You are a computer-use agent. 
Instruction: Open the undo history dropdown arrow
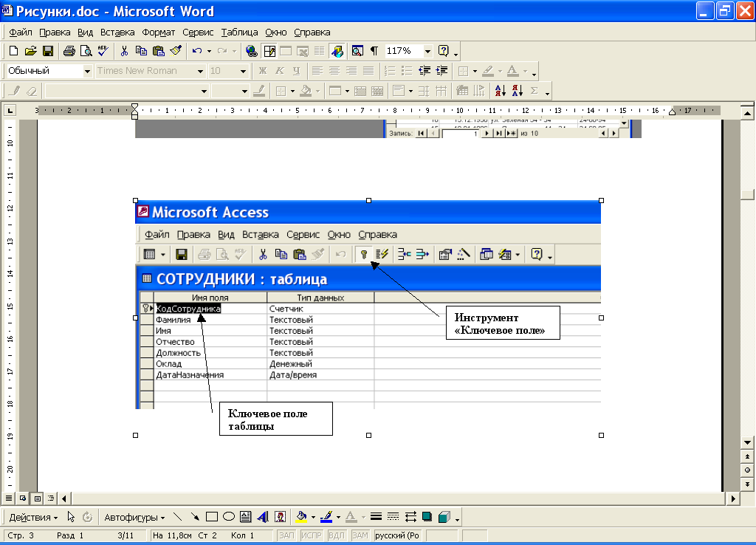click(209, 51)
